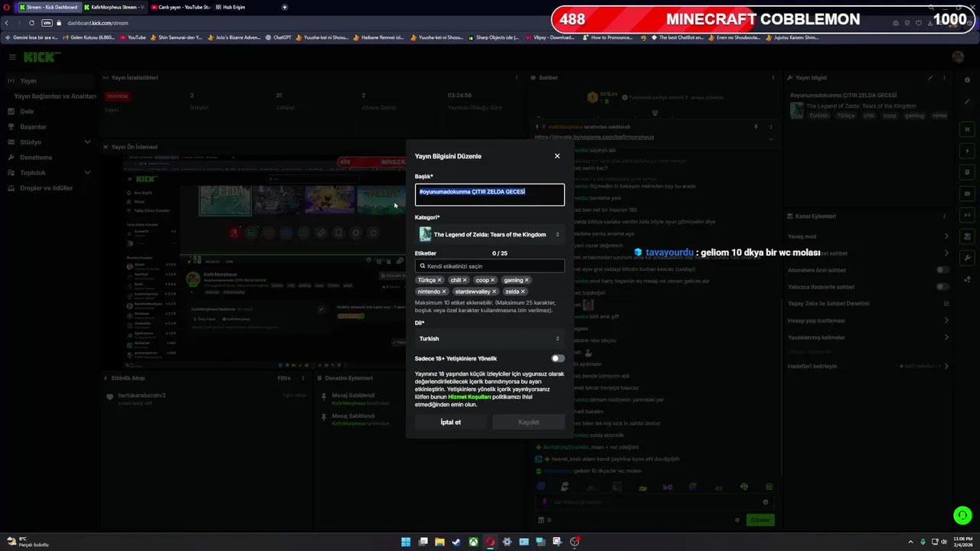Image resolution: width=980 pixels, height=551 pixels.
Task: Toggle Yalnızca ifadelerle sohbet switch
Action: tap(942, 287)
